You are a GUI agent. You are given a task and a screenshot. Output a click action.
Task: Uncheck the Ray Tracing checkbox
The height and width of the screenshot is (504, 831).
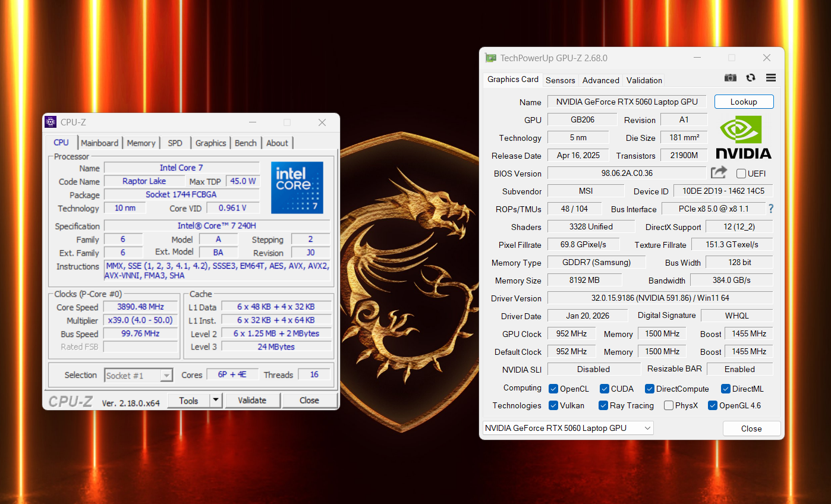coord(604,405)
